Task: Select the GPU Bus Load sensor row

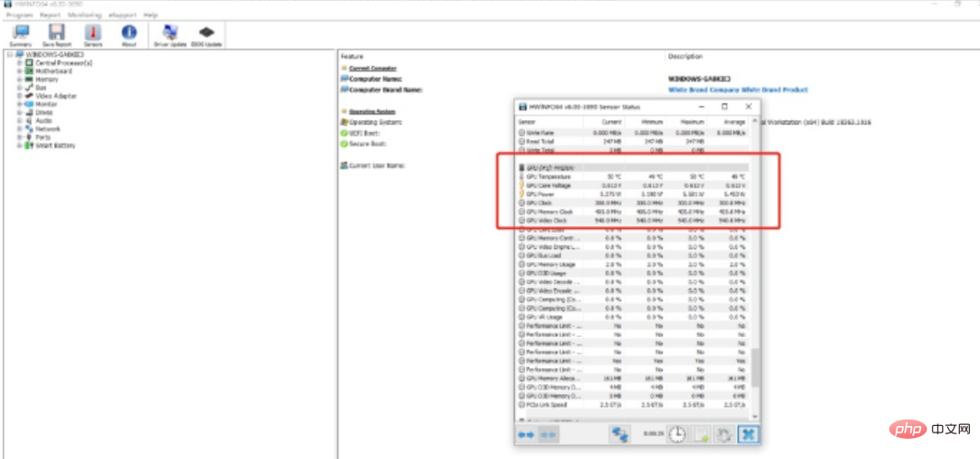Action: (633, 256)
